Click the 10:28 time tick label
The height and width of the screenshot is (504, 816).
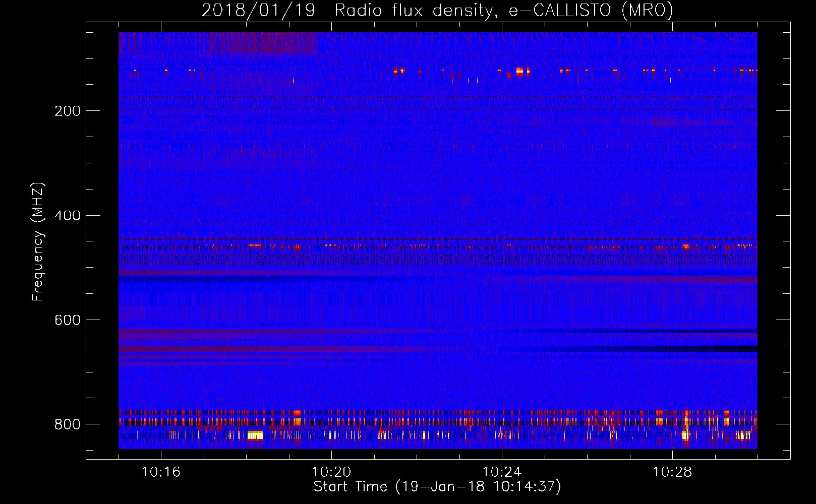(x=672, y=472)
